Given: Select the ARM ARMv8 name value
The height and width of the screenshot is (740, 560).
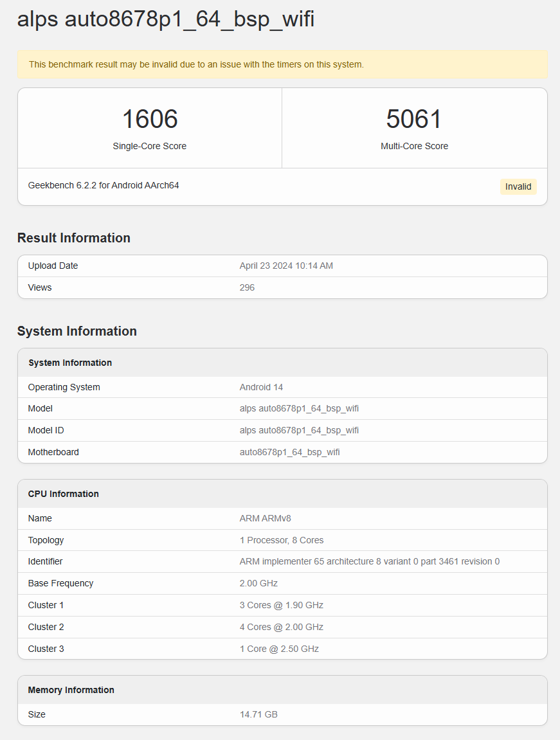Looking at the screenshot, I should (x=265, y=518).
